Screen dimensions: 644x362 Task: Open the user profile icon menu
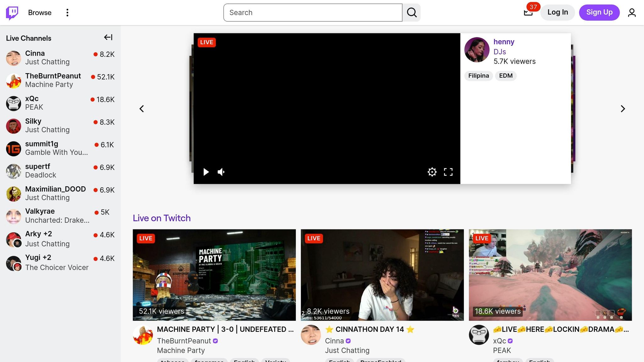632,13
